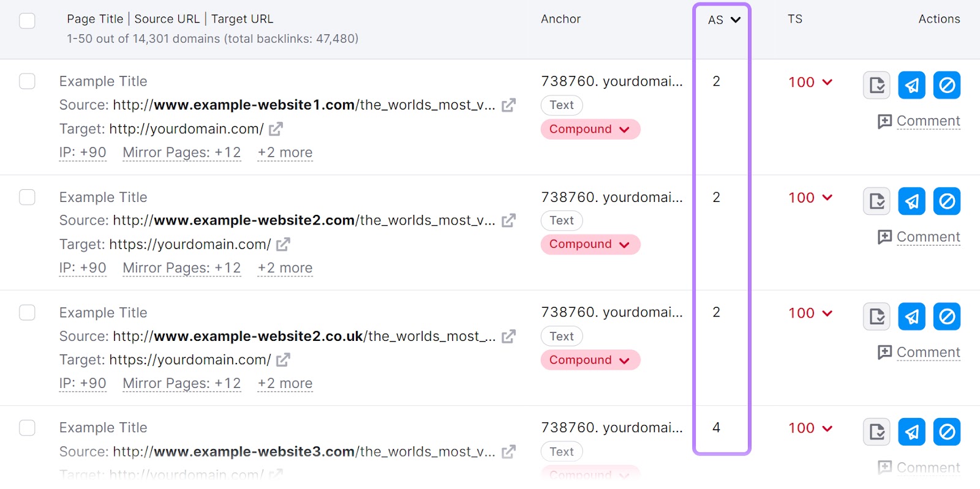Tick the select-all checkbox in table header
Viewport: 980px width, 489px height.
click(x=27, y=21)
